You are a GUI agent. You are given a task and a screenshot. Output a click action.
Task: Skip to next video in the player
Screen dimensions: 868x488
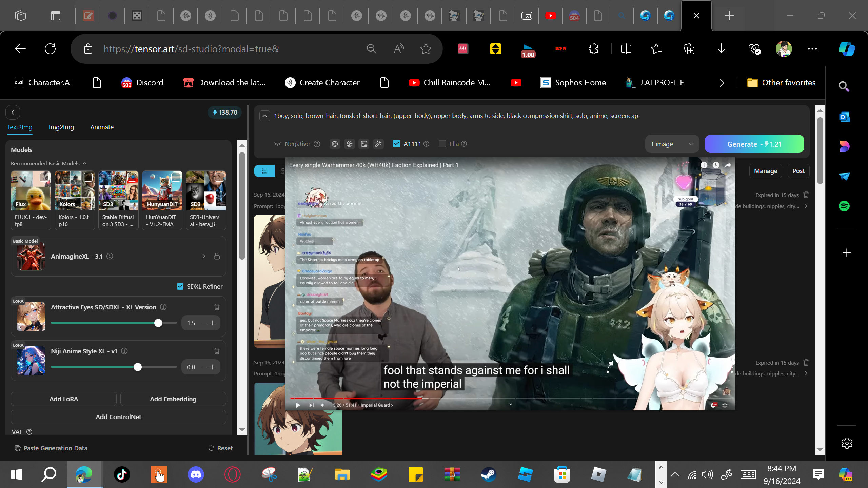coord(311,405)
